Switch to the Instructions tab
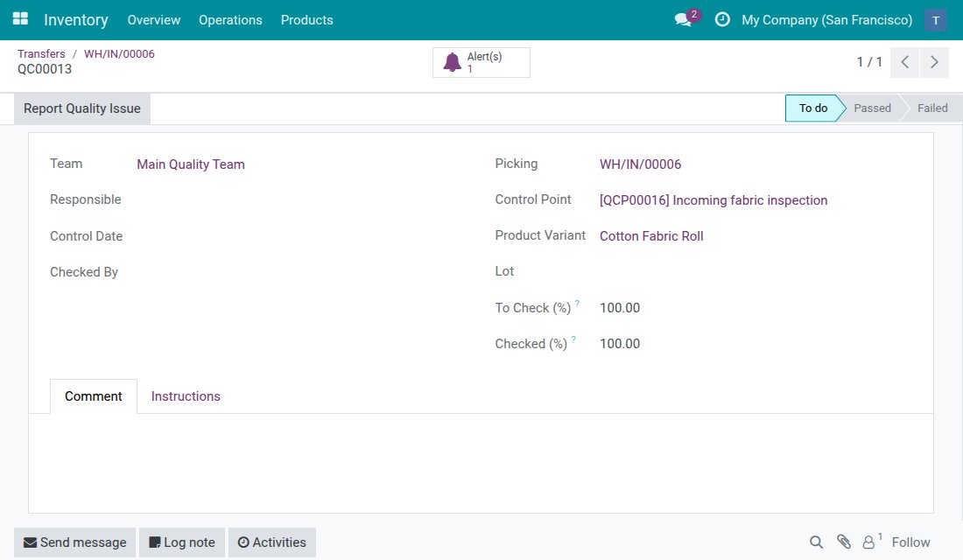The width and height of the screenshot is (963, 560). pos(186,396)
